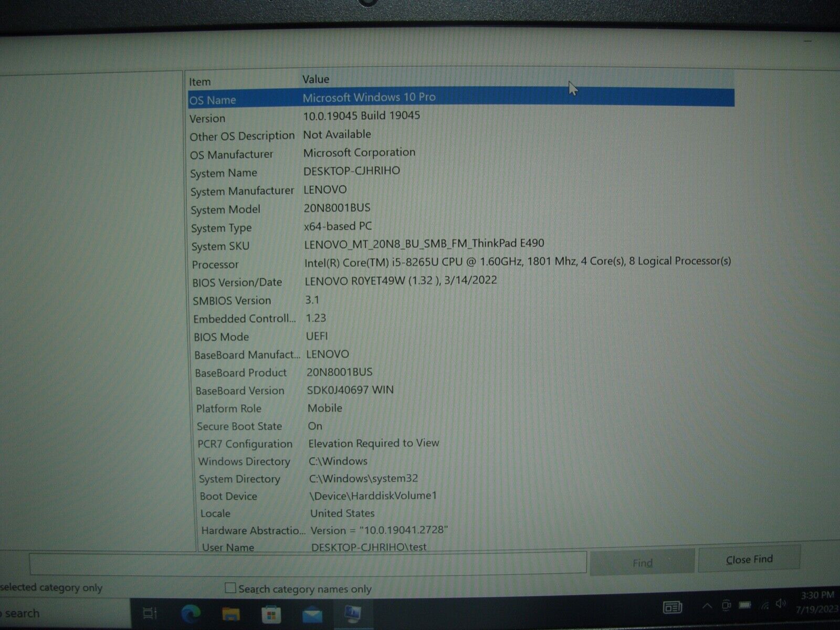Select the System SKU row
Screen dimensions: 840x630
pyautogui.click(x=461, y=245)
